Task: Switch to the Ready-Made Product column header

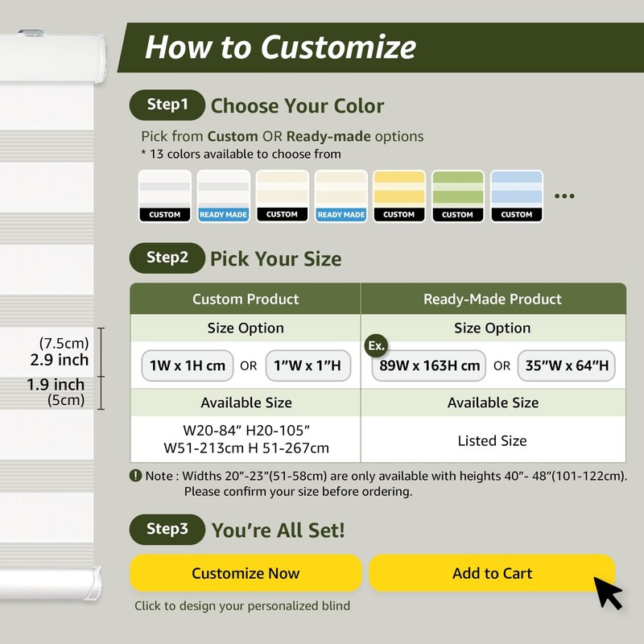Action: coord(493,299)
